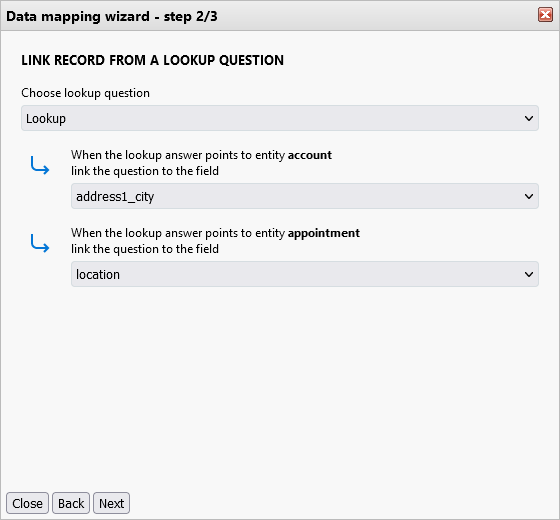Open the Lookup question dropdown

coord(280,118)
